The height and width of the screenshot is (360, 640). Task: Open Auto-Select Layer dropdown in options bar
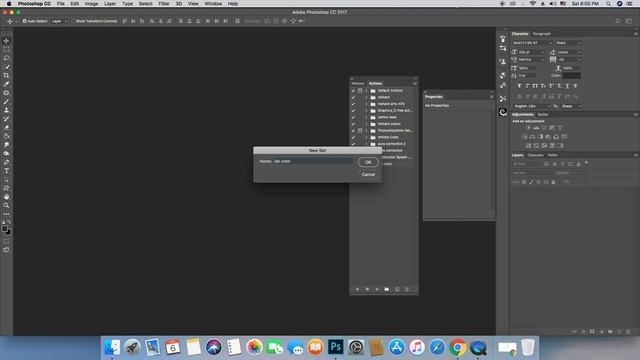coord(59,21)
